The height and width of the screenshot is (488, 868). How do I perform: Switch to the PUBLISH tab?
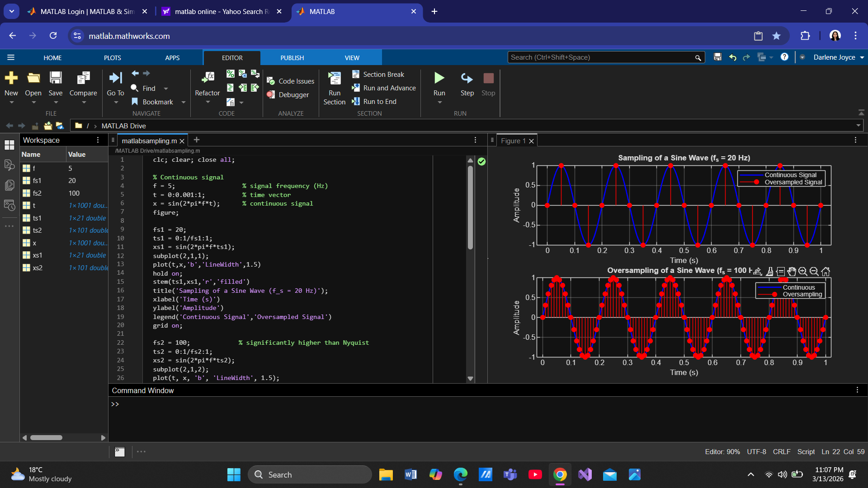292,58
